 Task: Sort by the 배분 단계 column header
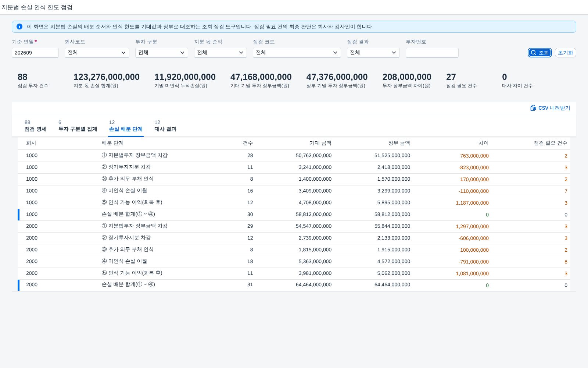tap(112, 143)
